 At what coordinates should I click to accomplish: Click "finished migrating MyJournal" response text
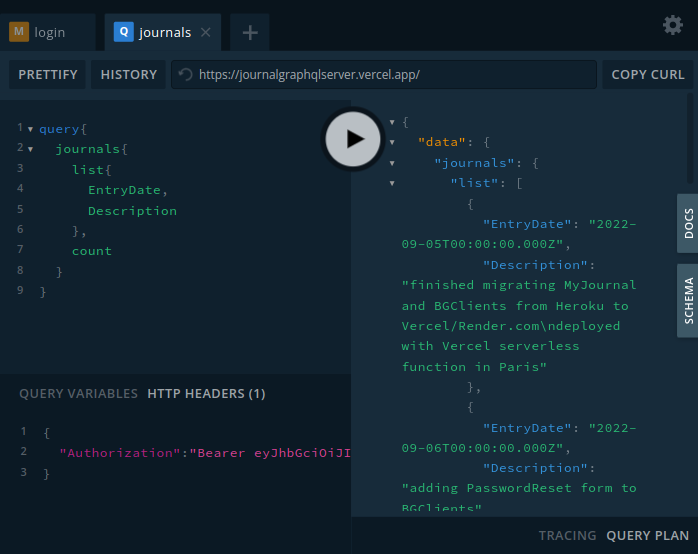point(519,285)
